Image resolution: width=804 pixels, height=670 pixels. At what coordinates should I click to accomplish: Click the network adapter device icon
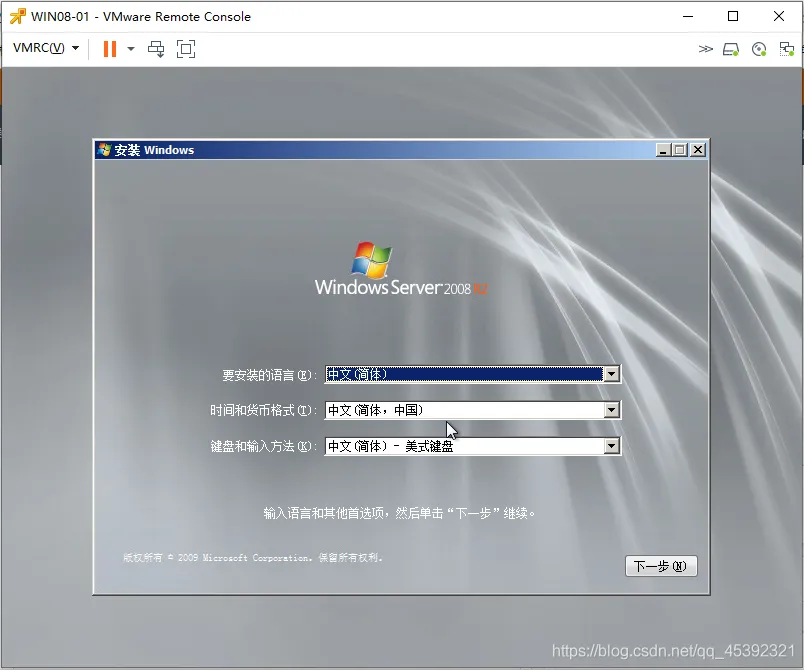(x=787, y=49)
